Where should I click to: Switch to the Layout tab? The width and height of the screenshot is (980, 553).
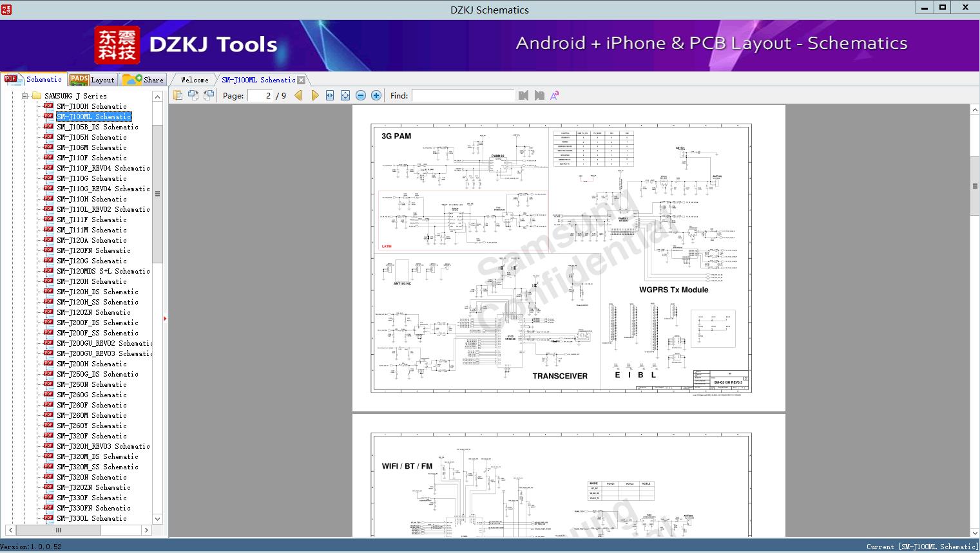[x=92, y=80]
